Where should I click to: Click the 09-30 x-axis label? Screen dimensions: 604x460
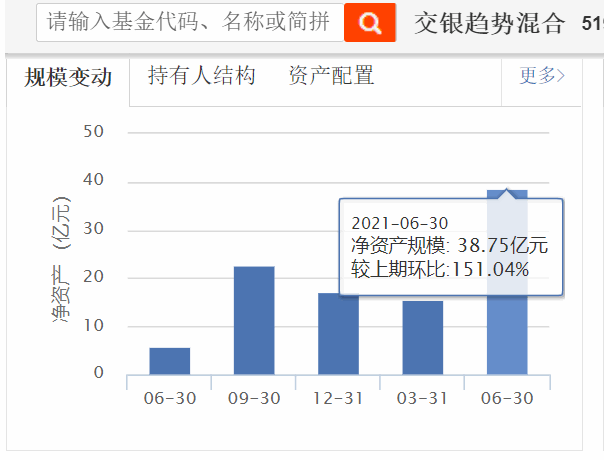254,398
